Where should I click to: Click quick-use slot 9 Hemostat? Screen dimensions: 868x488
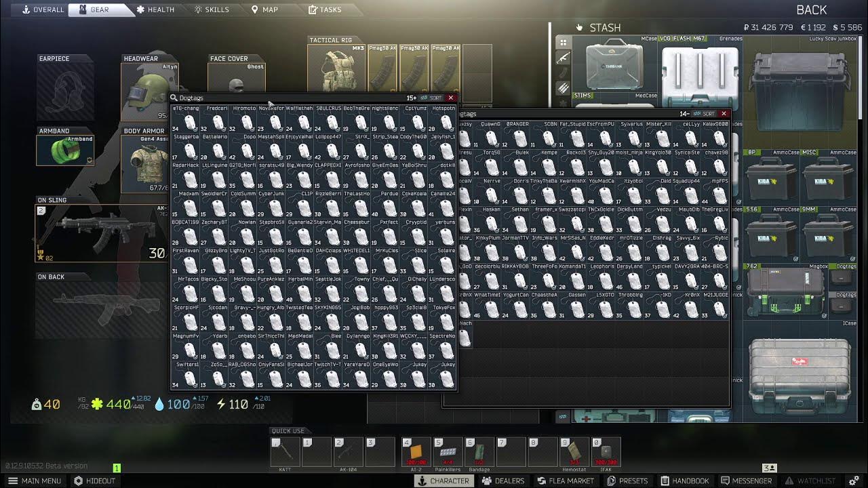click(x=574, y=452)
